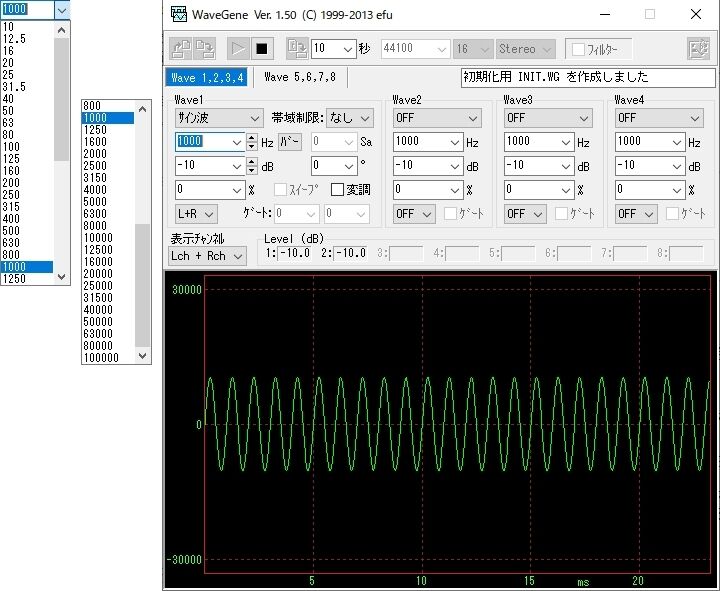This screenshot has width=720, height=591.
Task: Click scroll down arrow in left list
Action: pyautogui.click(x=62, y=277)
